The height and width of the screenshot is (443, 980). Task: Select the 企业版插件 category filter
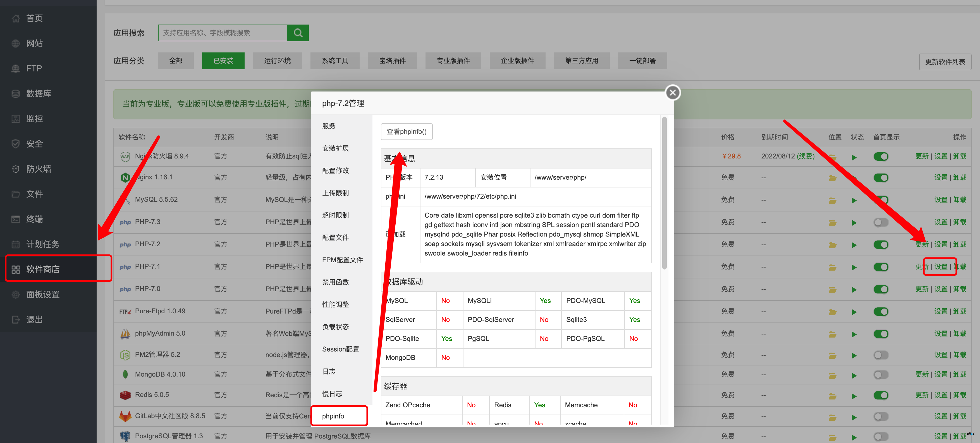[x=517, y=61]
